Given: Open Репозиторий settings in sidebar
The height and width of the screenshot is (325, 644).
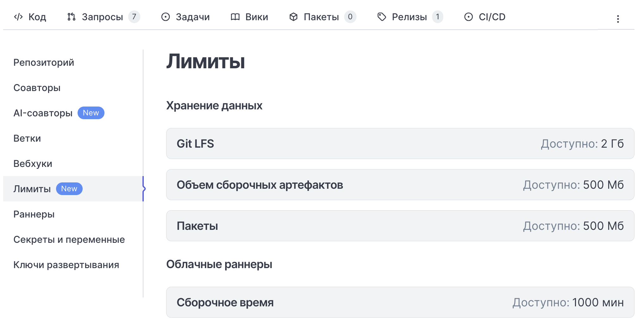Looking at the screenshot, I should pos(44,63).
